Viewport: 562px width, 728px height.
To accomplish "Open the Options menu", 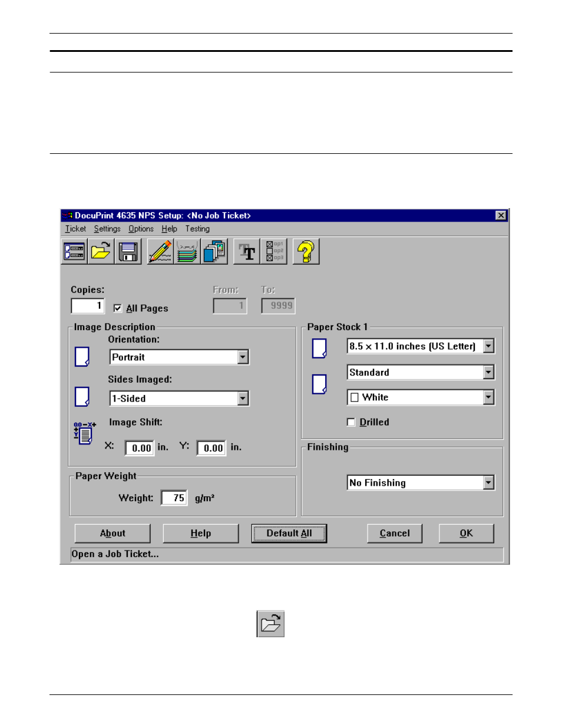I will tap(141, 229).
